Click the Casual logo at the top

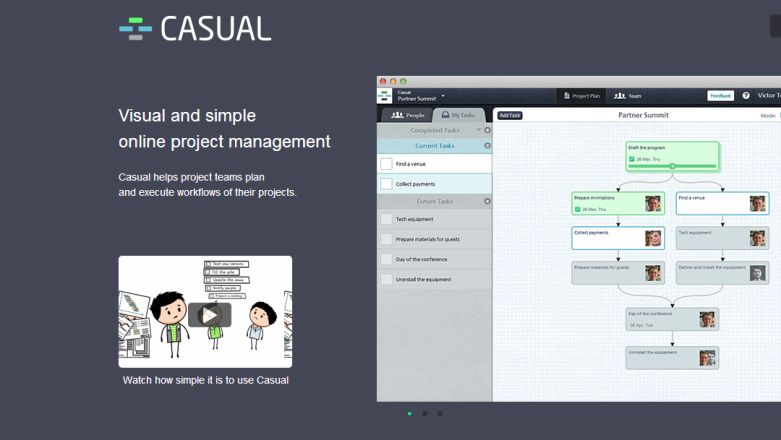[195, 28]
